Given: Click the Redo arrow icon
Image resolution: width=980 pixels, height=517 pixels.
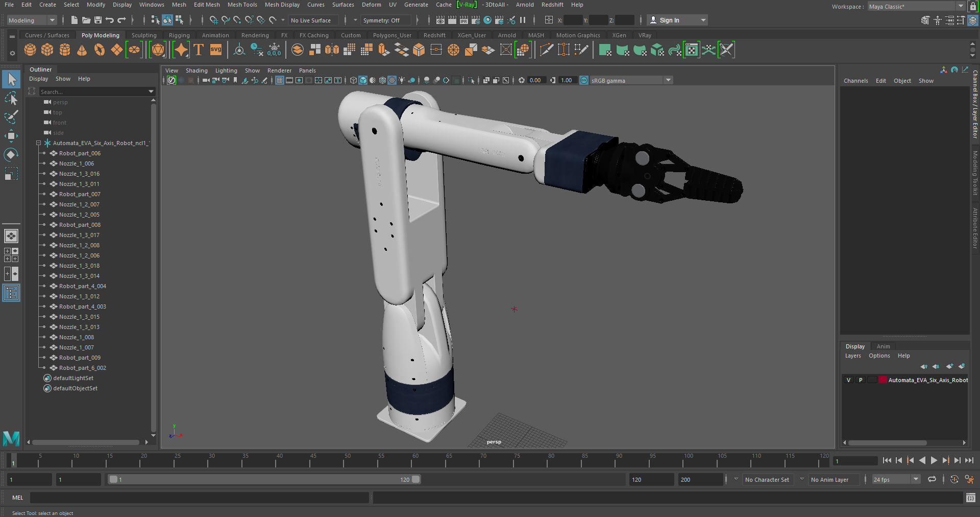Looking at the screenshot, I should (121, 20).
